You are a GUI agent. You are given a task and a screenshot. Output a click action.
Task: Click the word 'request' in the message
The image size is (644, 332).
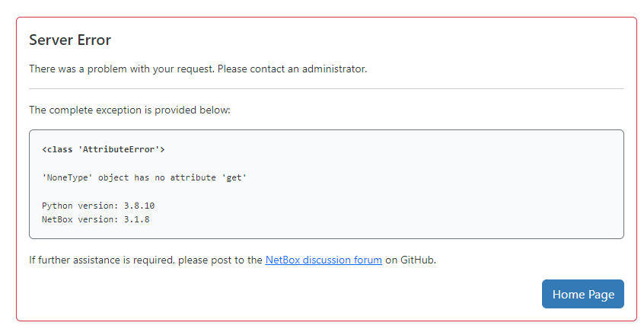click(196, 69)
